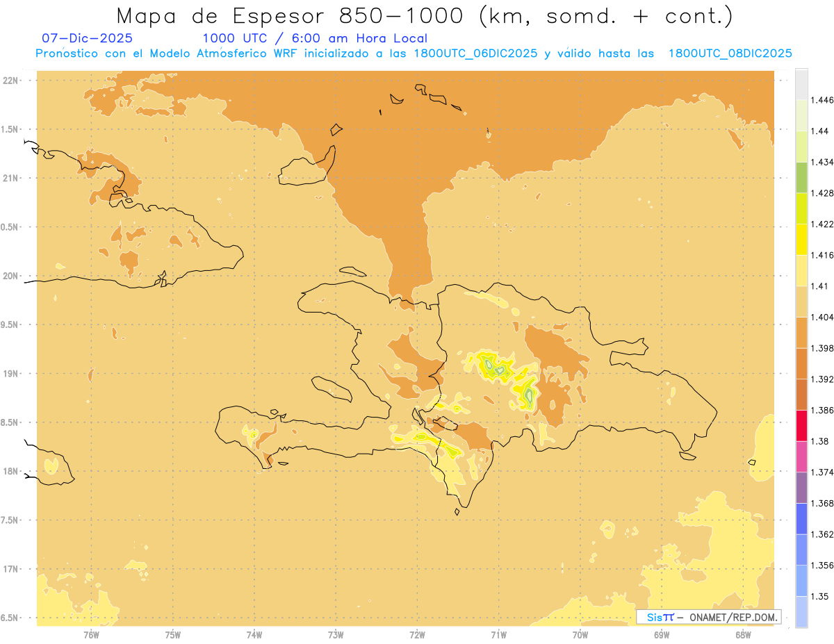Click the "22N" latitude label
The image size is (834, 644).
pyautogui.click(x=11, y=81)
